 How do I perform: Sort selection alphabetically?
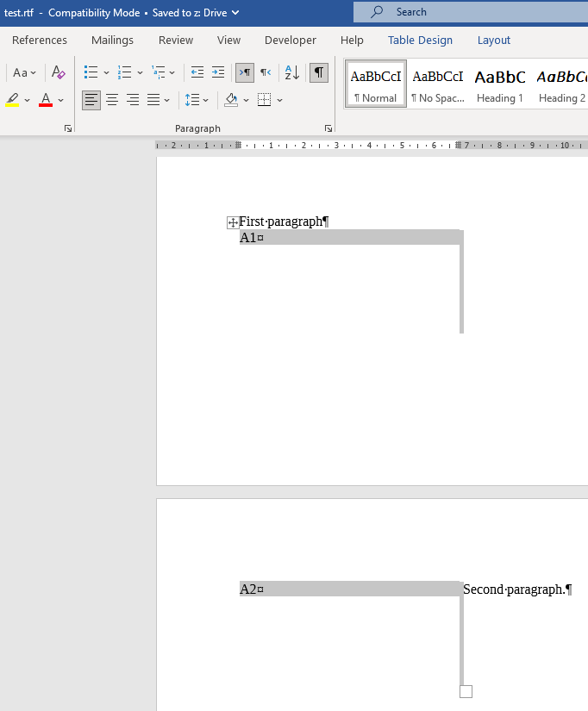point(291,72)
